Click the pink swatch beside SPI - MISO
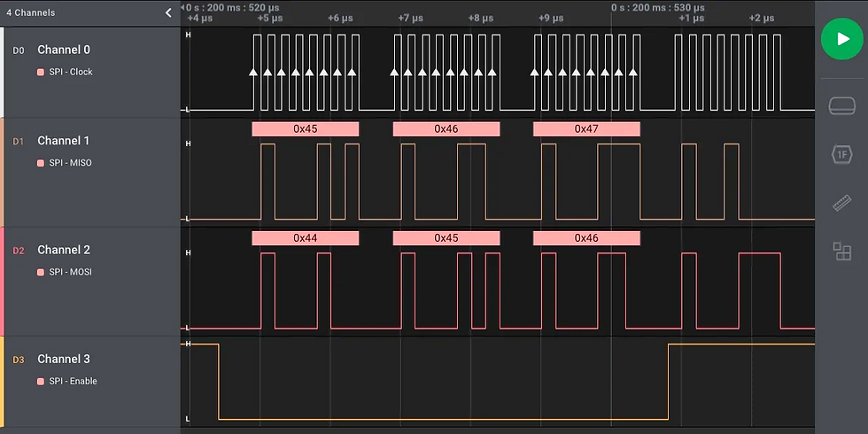The width and height of the screenshot is (868, 434). [41, 163]
